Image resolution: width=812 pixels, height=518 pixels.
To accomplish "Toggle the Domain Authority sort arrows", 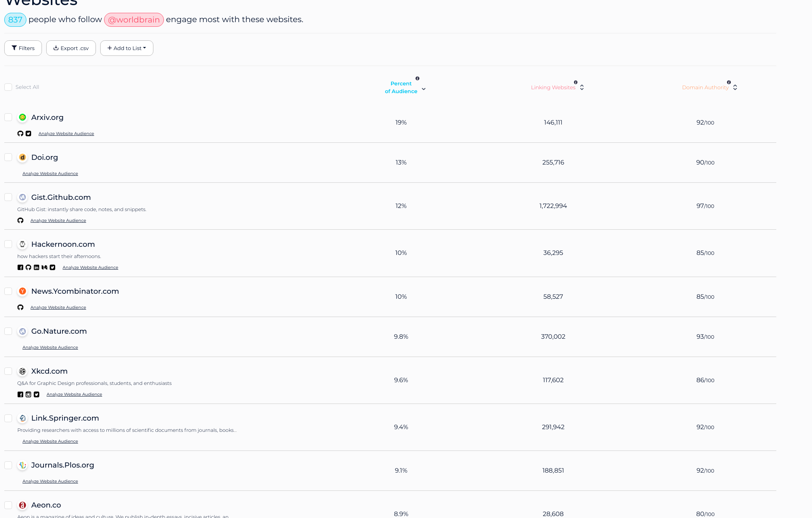I will [x=735, y=87].
